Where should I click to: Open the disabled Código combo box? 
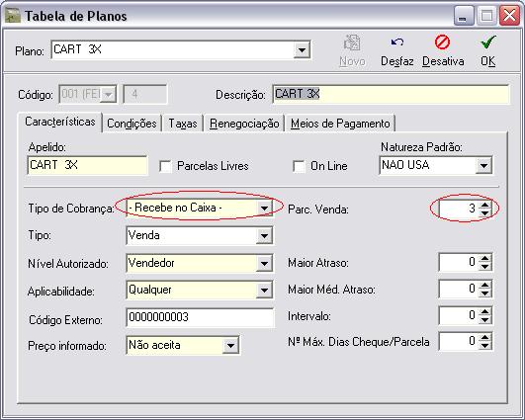[x=108, y=94]
